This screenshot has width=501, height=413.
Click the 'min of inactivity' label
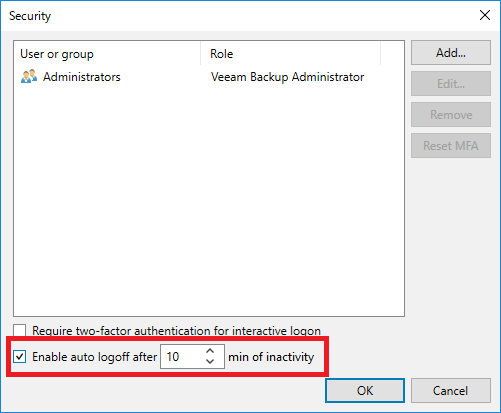(271, 357)
